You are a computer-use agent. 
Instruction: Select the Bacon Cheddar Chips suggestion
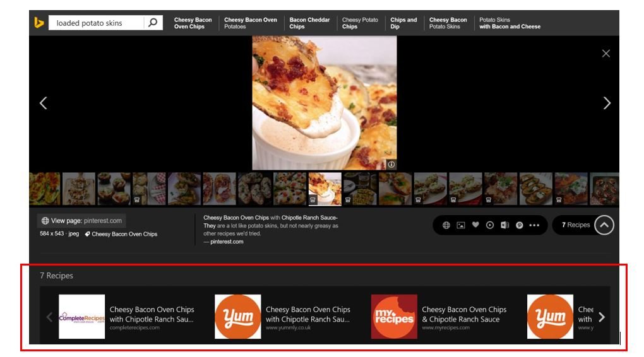(309, 23)
